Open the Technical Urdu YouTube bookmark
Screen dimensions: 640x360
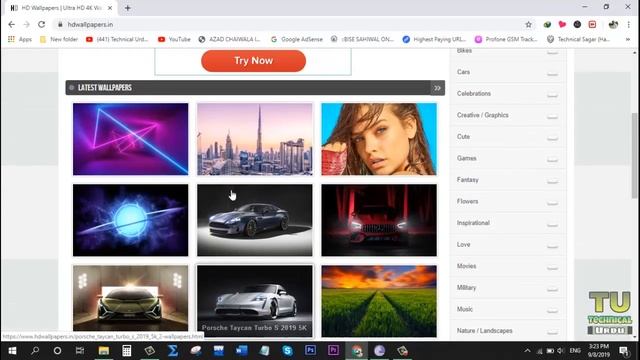[117, 39]
